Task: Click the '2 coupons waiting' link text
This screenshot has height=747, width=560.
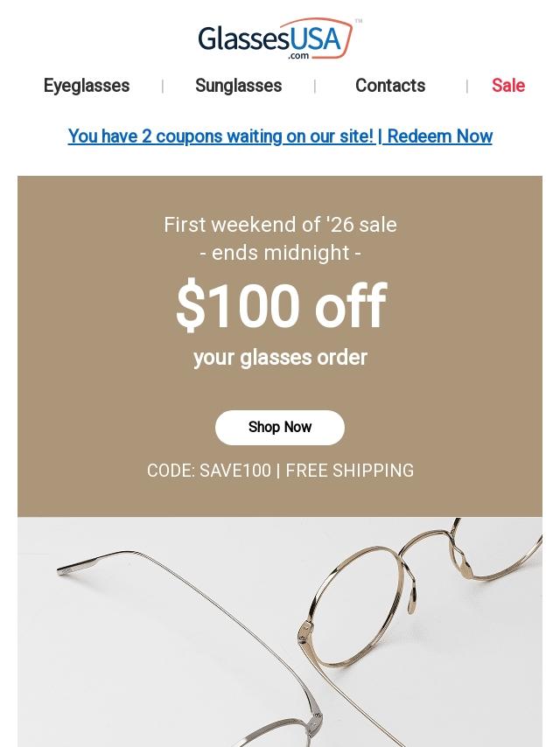Action: (220, 136)
